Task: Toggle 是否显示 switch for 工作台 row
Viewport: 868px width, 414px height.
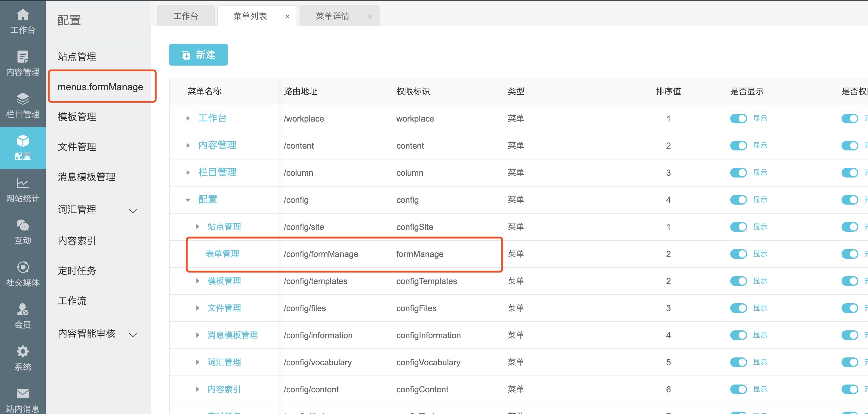Action: pos(738,118)
